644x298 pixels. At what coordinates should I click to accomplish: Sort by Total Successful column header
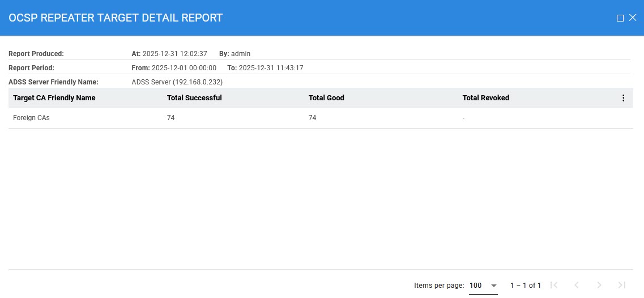[194, 98]
